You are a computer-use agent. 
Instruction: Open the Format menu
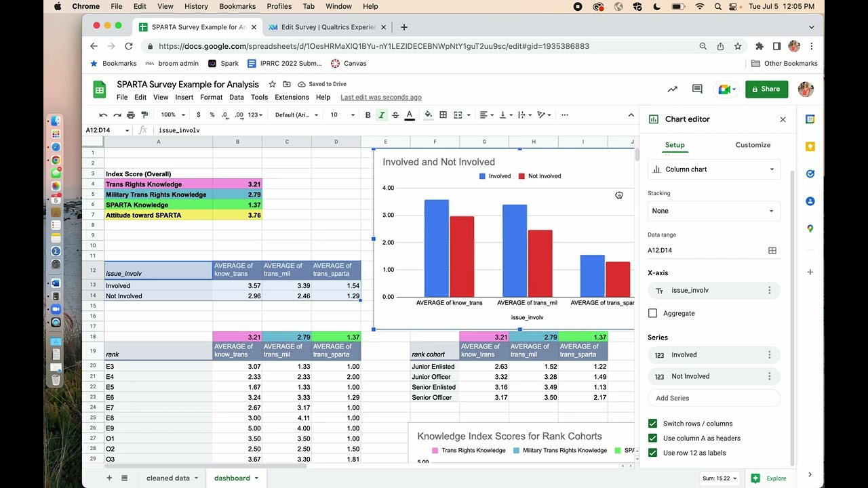[x=212, y=97]
